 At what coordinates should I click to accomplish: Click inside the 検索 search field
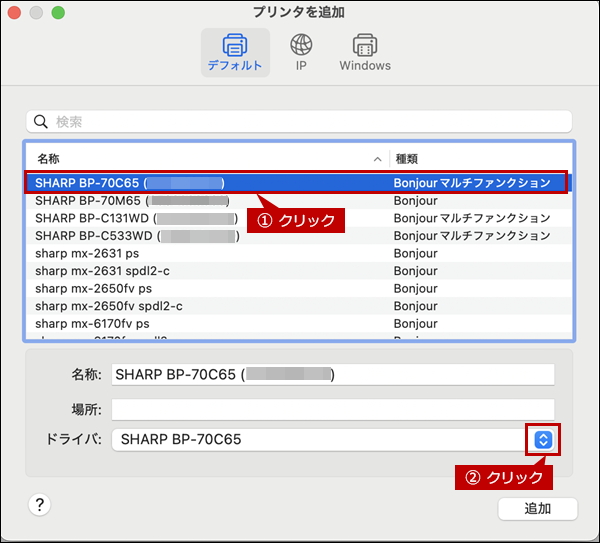click(x=300, y=122)
